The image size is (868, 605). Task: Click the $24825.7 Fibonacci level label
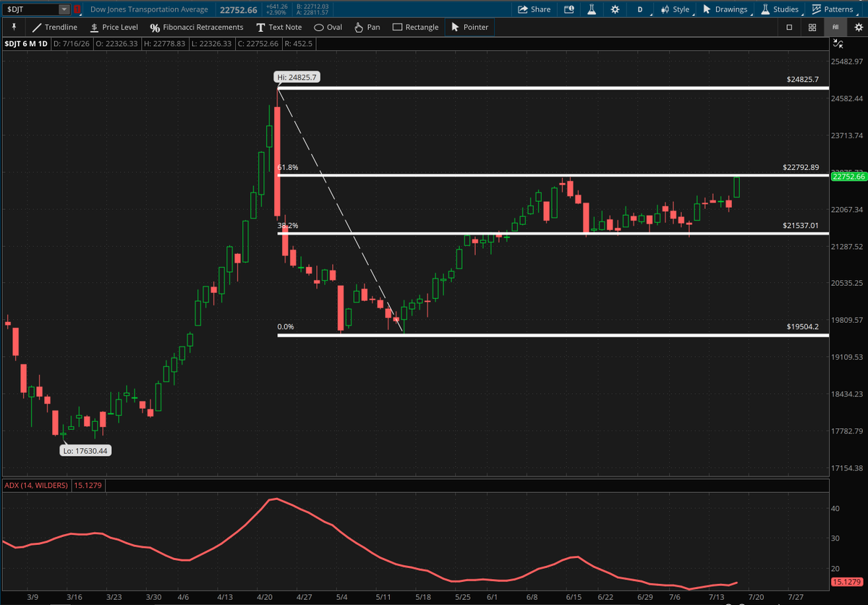[803, 79]
